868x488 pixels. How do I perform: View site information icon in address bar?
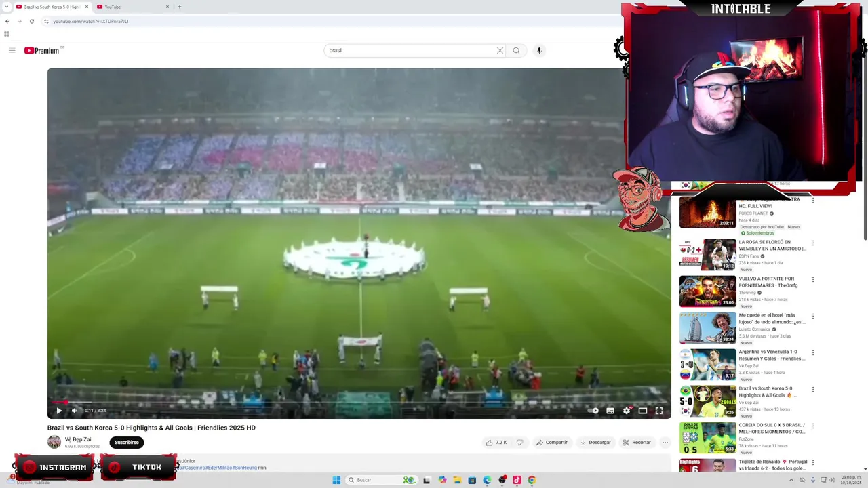coord(46,21)
